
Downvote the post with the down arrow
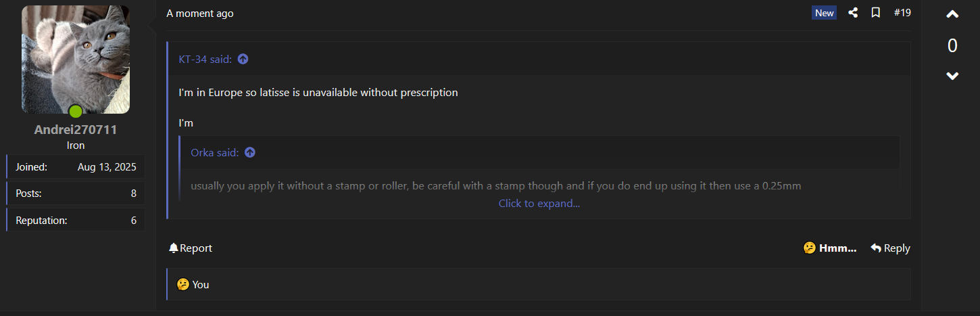click(952, 76)
